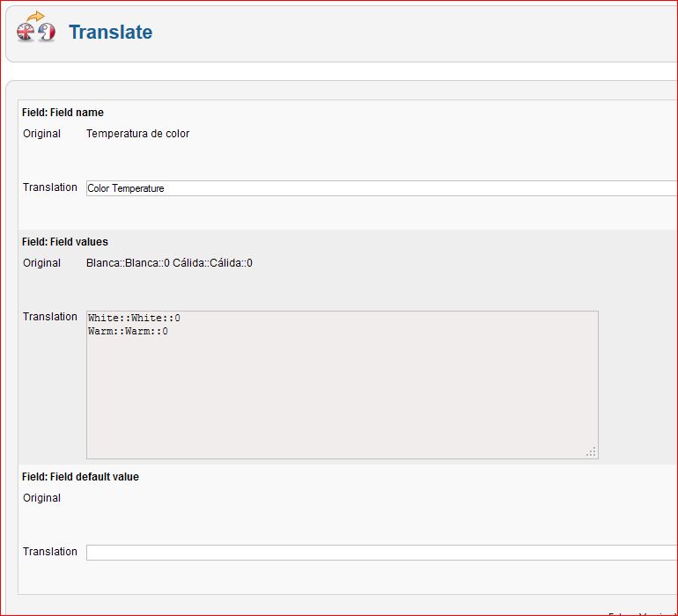Viewport: 678px width, 616px height.
Task: Click the Translate page title
Action: pyautogui.click(x=110, y=33)
